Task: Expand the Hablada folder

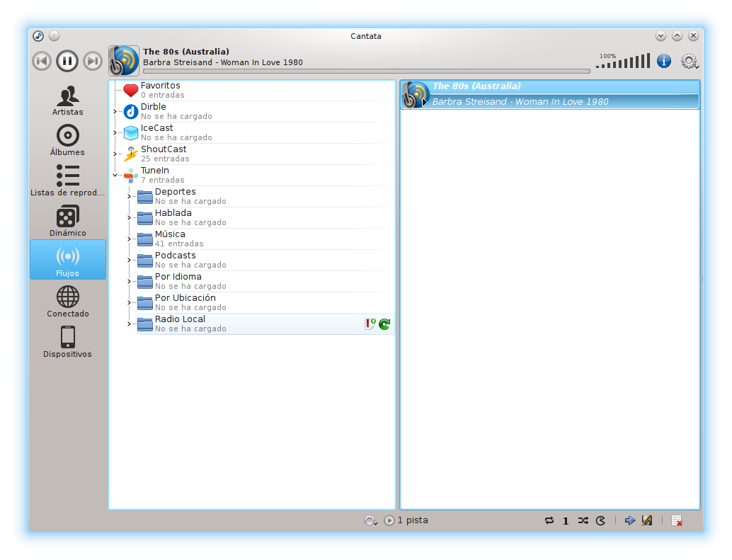Action: (x=130, y=218)
